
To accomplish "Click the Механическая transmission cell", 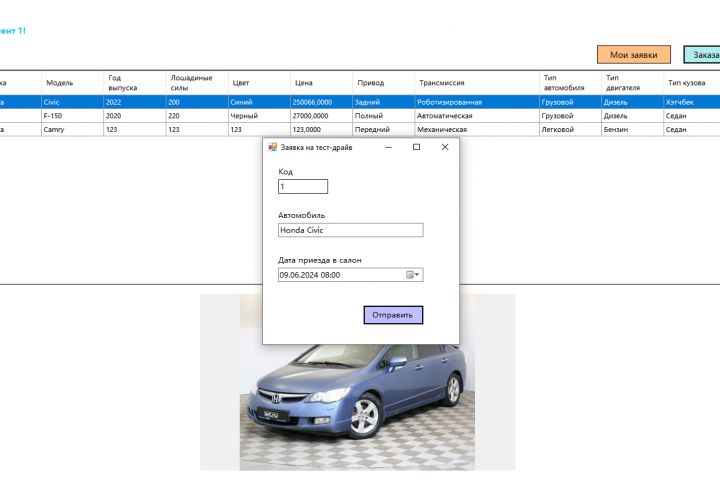I will [477, 130].
